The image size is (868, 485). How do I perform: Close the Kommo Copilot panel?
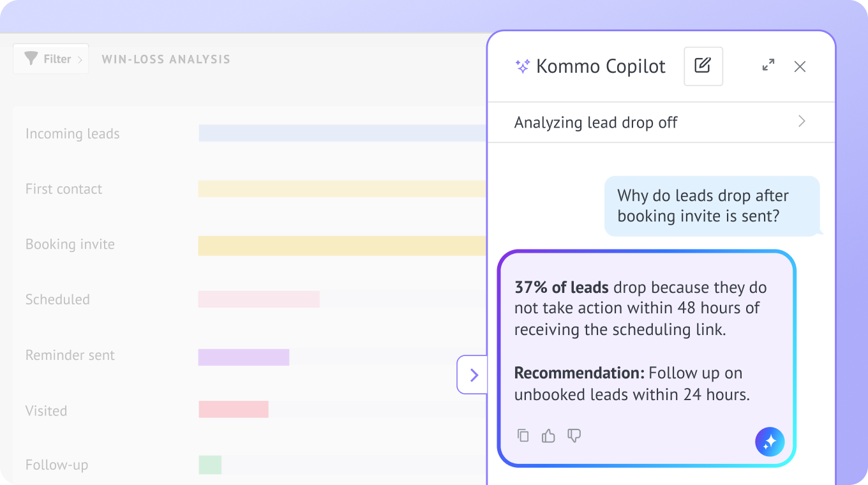point(800,66)
